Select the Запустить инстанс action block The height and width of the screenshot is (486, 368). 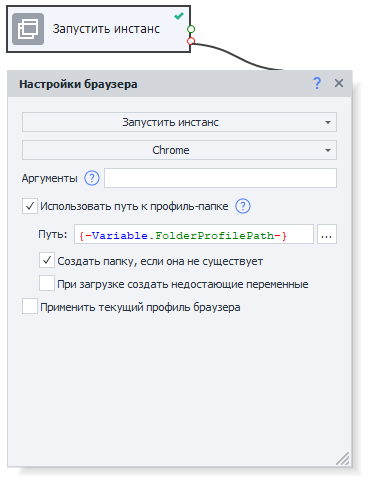98,29
